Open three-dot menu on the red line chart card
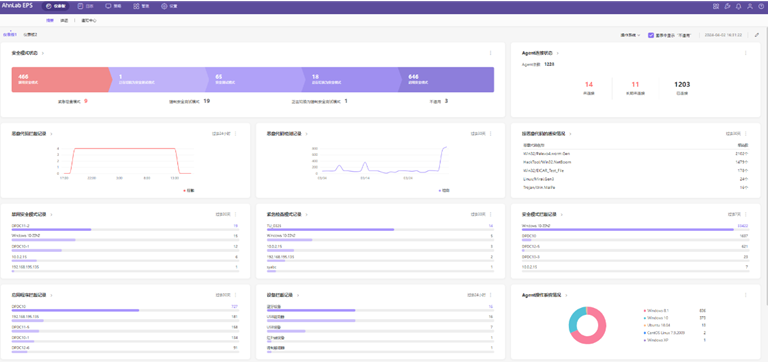 tap(236, 133)
